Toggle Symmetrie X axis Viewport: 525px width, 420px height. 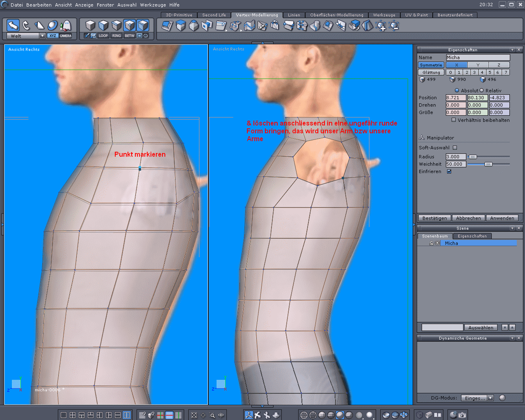457,65
